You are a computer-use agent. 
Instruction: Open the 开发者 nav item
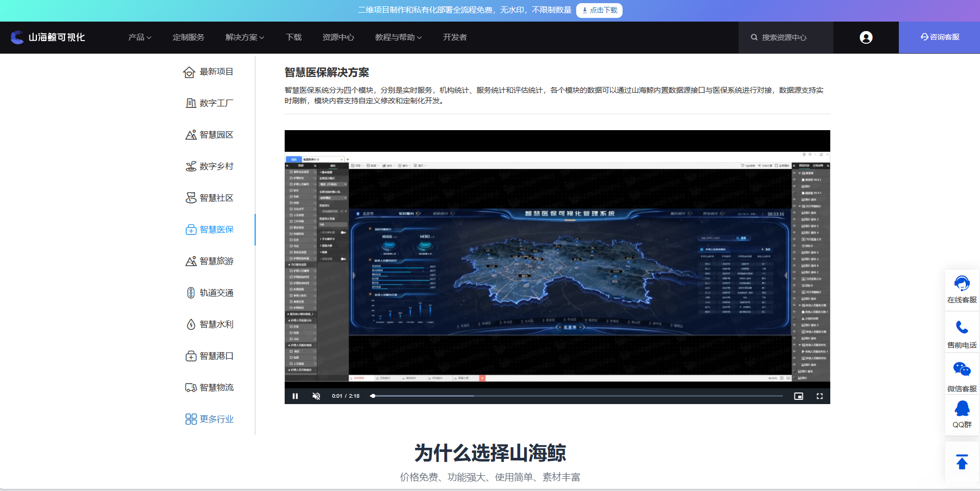pyautogui.click(x=454, y=37)
